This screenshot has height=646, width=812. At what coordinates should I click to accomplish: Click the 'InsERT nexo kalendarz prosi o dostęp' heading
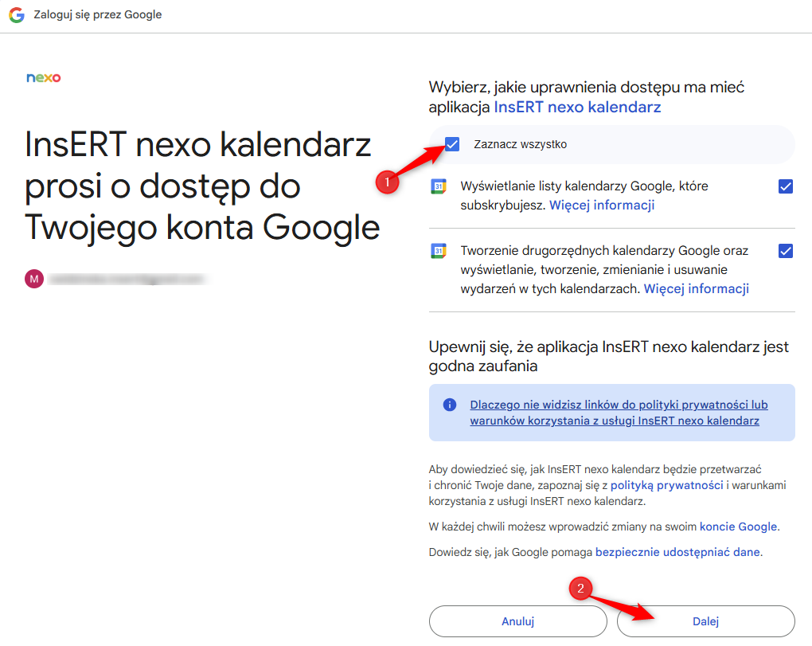(x=202, y=186)
